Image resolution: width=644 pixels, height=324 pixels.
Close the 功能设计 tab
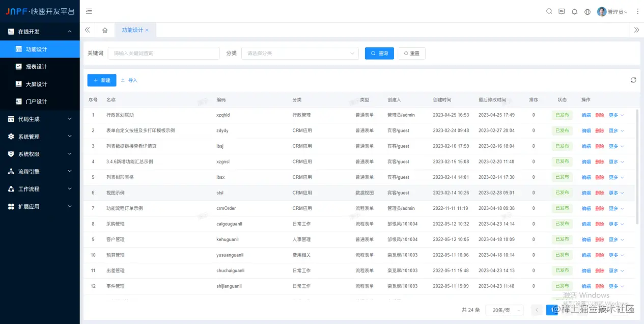147,30
